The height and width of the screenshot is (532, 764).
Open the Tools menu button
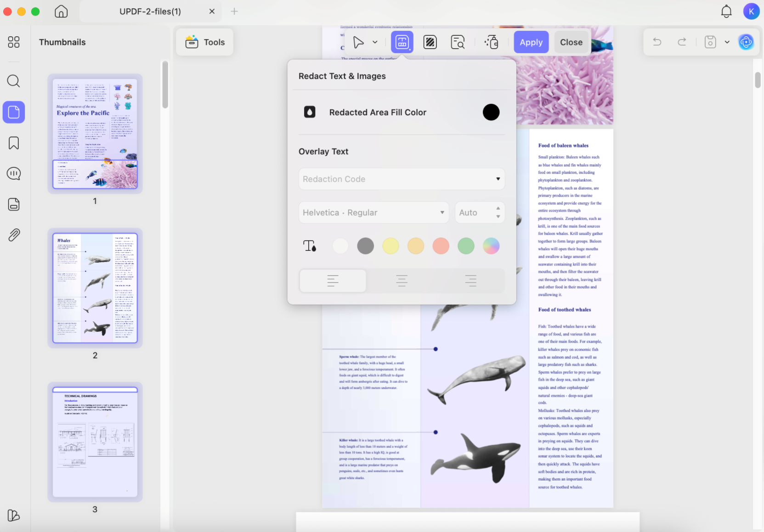205,42
